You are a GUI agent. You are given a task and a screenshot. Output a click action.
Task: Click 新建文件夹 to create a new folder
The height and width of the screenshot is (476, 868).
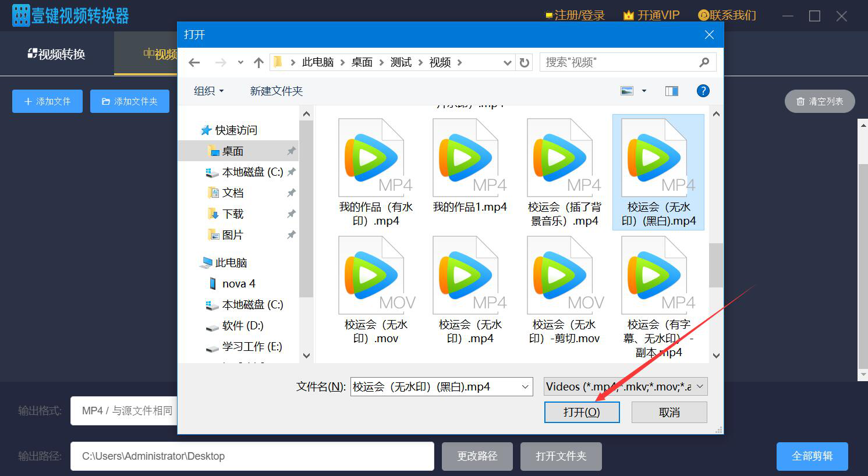click(x=277, y=91)
